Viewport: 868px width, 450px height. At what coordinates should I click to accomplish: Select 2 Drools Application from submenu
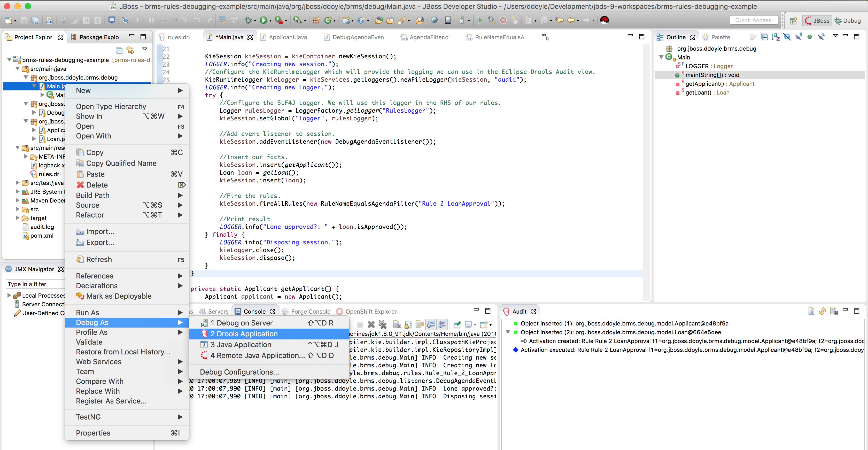click(244, 333)
